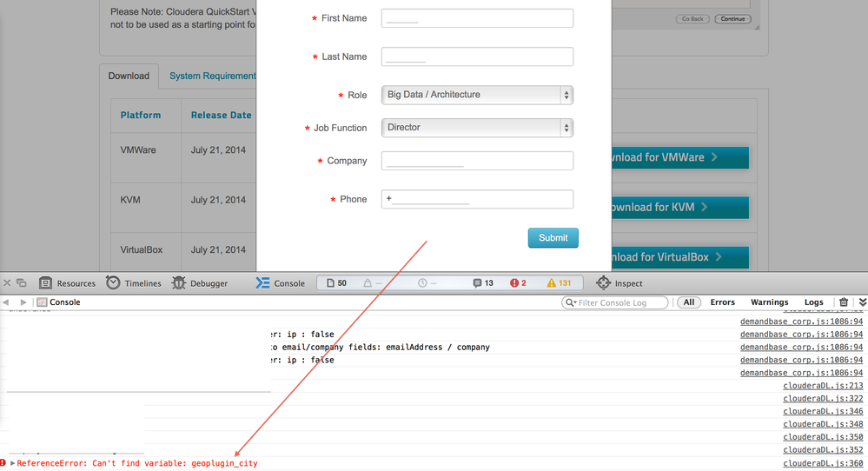Switch to the Console panel tab
The image size is (868, 471).
point(280,282)
